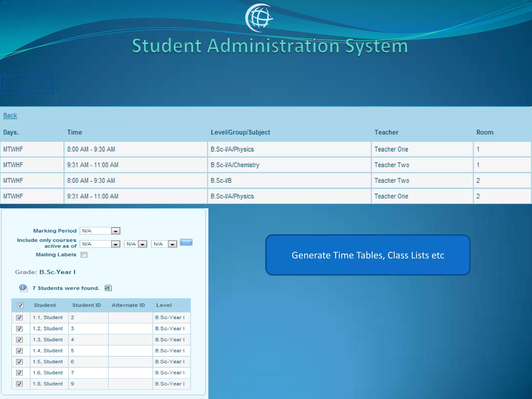
Task: Click the Days. column header
Action: 11,132
